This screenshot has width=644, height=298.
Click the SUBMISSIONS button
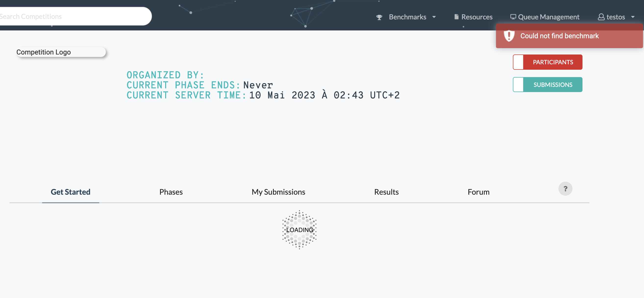(553, 84)
